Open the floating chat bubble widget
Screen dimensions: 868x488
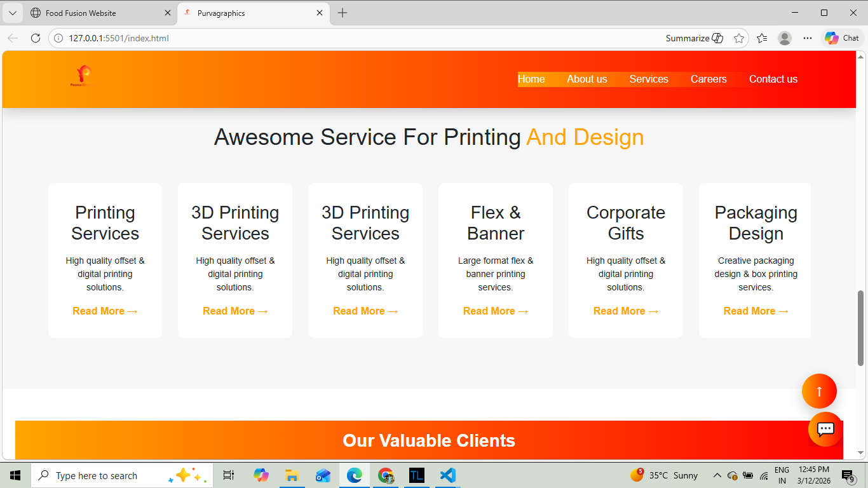(825, 429)
